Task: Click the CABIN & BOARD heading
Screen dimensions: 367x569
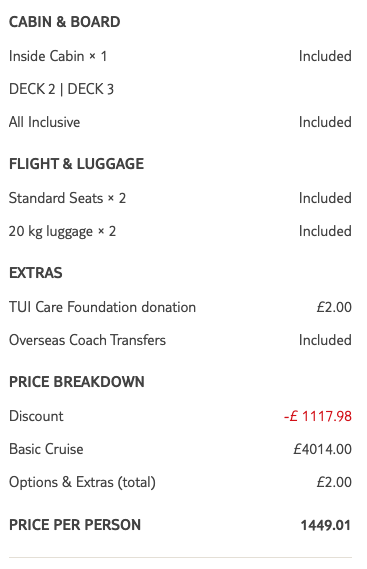Action: tap(65, 22)
